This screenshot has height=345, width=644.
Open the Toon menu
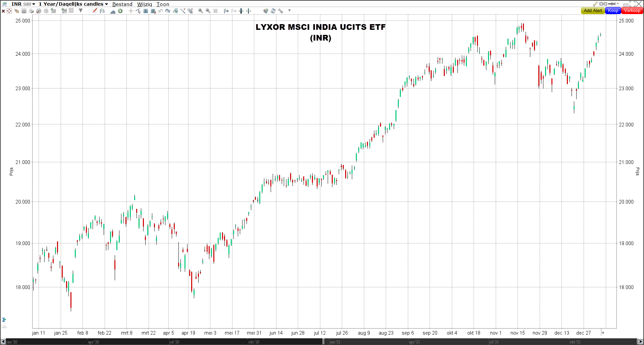[x=163, y=4]
